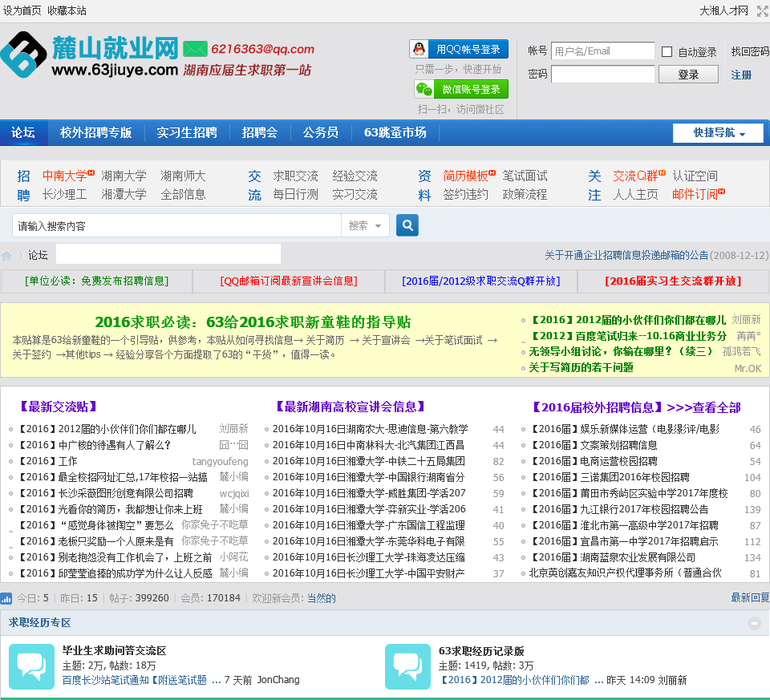Open new member 当然的 profile link
This screenshot has height=700, width=770.
tap(321, 598)
